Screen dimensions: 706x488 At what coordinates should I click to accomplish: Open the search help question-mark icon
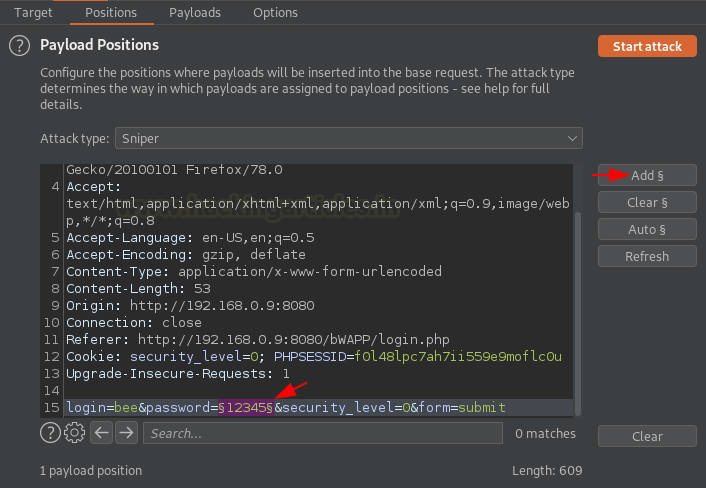pyautogui.click(x=50, y=433)
